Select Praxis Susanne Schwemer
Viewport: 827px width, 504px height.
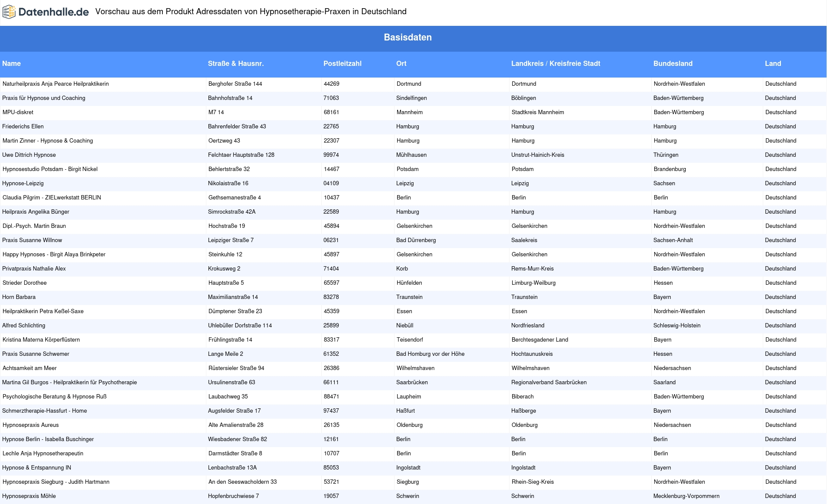[x=36, y=354]
